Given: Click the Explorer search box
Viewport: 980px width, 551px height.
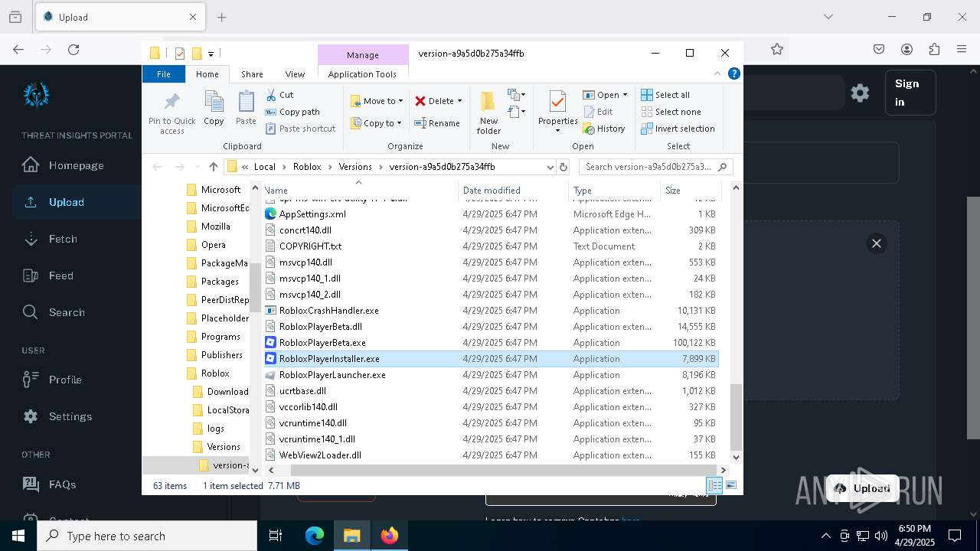Looking at the screenshot, I should point(656,167).
